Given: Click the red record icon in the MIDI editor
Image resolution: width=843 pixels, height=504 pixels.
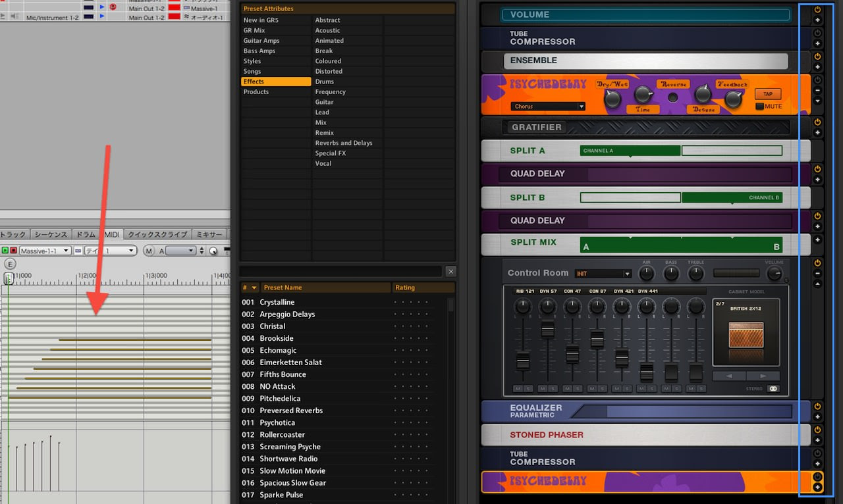Looking at the screenshot, I should [13, 251].
